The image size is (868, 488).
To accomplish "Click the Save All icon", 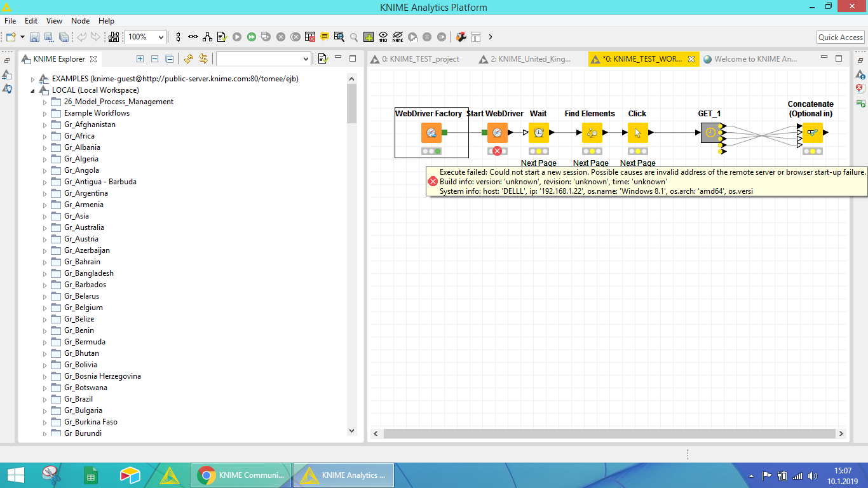I will 64,37.
